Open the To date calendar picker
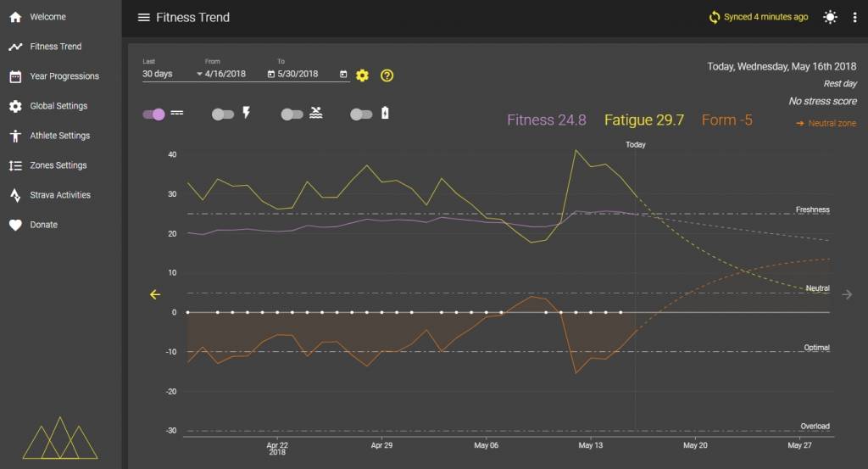The width and height of the screenshot is (868, 469). coord(343,74)
